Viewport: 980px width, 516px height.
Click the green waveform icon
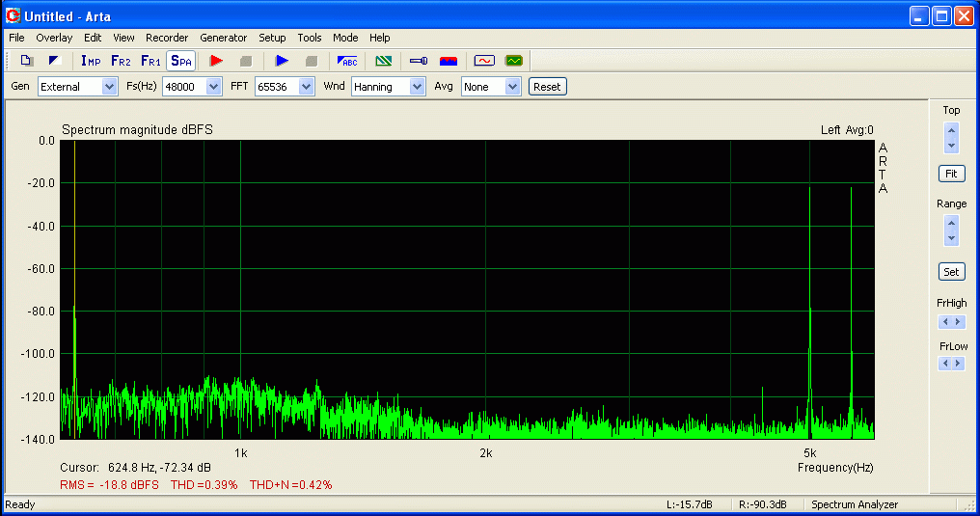[x=514, y=61]
